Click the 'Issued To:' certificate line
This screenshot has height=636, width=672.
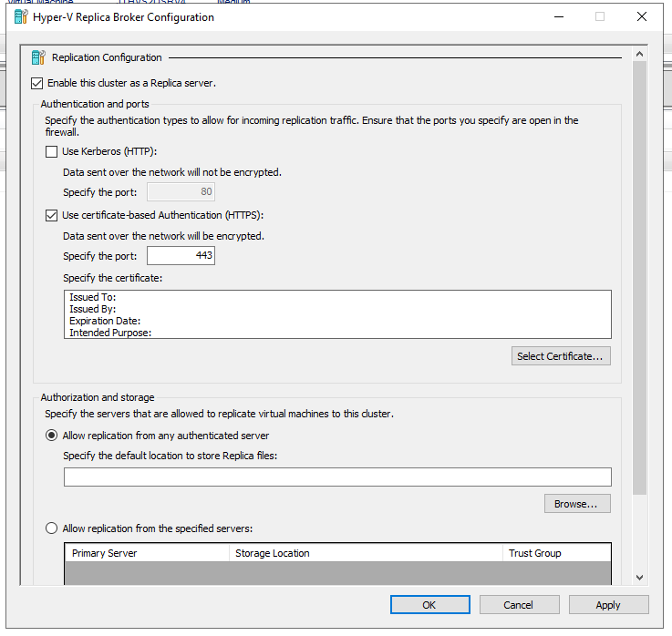click(93, 297)
